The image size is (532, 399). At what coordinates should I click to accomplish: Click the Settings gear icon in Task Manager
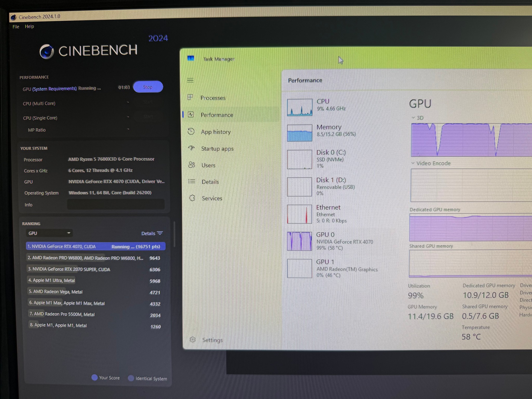click(192, 340)
